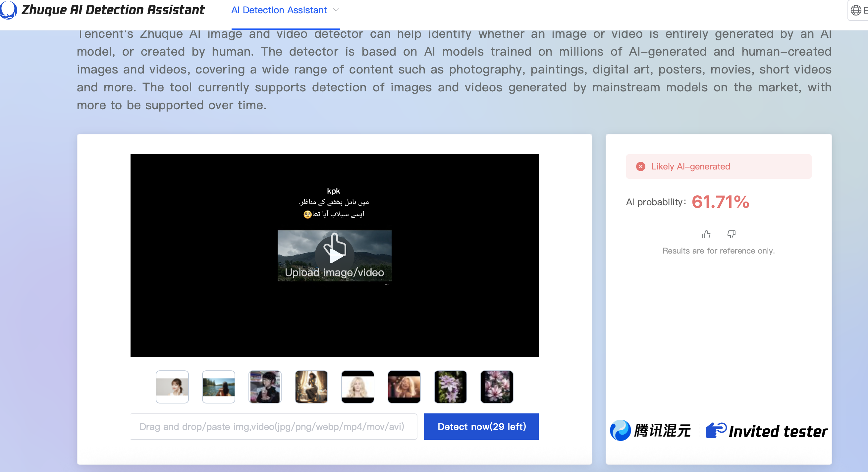Give thumbs down feedback on result

(731, 234)
